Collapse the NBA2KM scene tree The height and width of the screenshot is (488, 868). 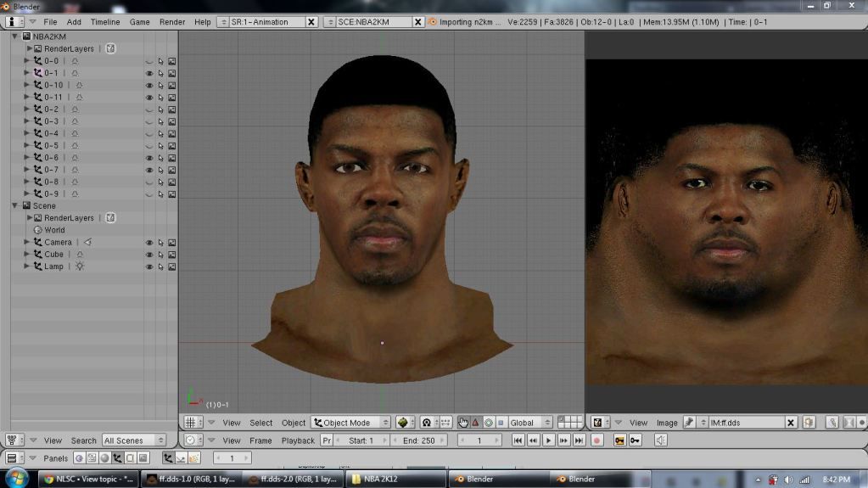(x=15, y=36)
